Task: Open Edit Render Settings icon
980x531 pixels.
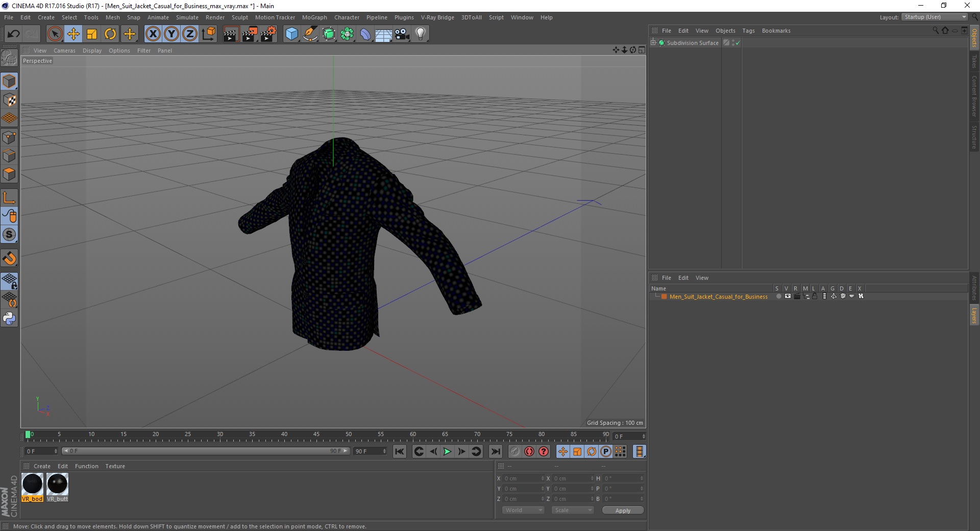Action: point(268,34)
